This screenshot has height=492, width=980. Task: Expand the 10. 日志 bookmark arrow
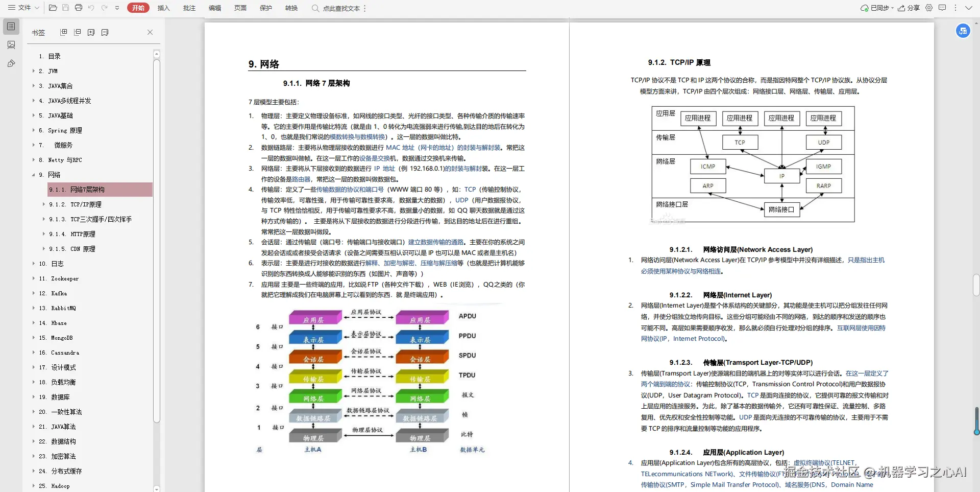[x=34, y=264]
